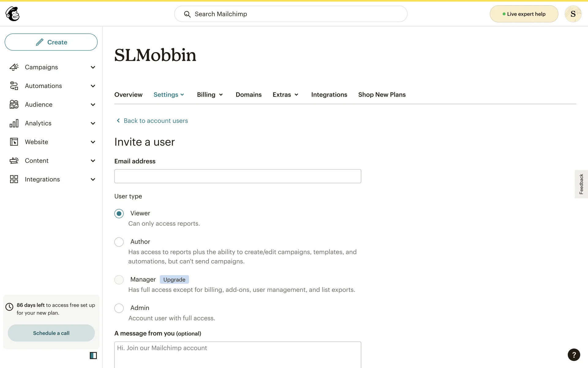Expand the Settings tab dropdown
This screenshot has width=588, height=368.
tap(169, 95)
